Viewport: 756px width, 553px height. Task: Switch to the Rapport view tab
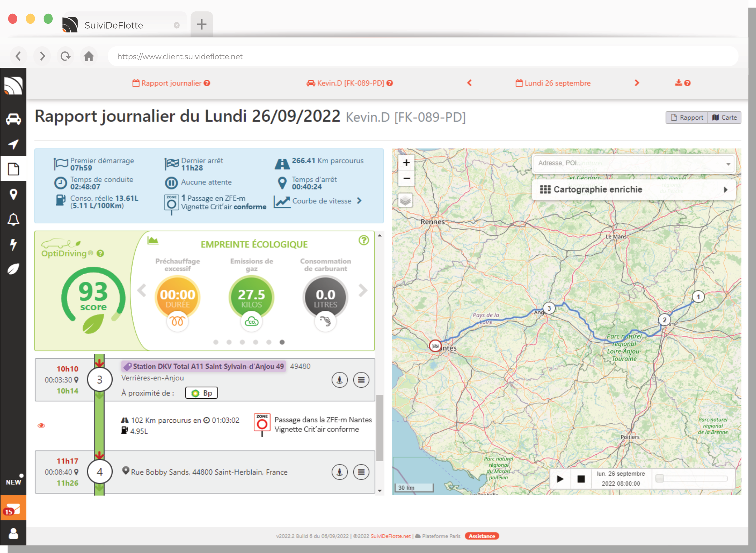687,118
